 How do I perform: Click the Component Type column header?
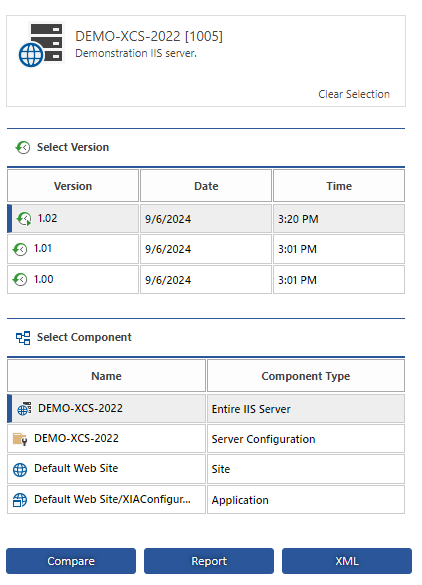pos(306,376)
